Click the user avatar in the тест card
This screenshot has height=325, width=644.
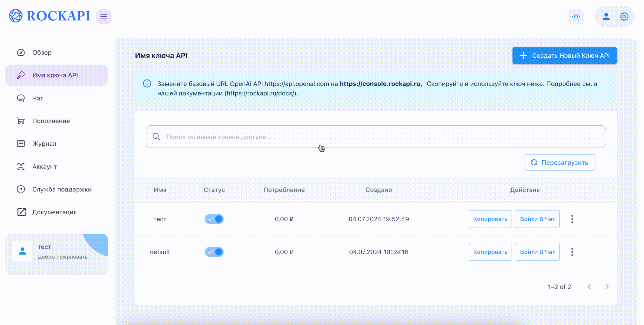[22, 251]
